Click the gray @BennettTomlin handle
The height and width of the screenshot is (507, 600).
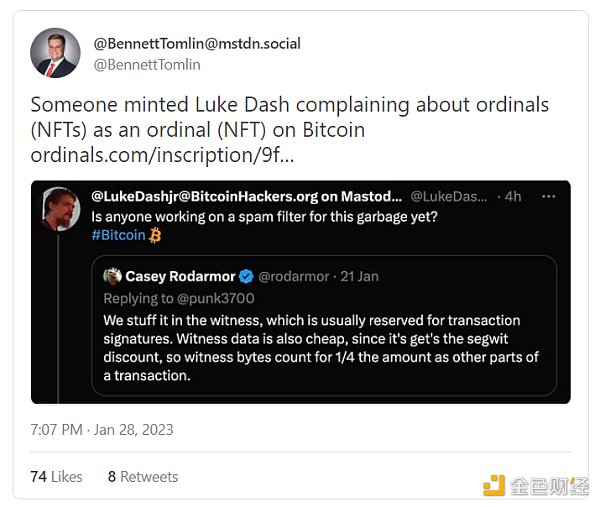click(x=146, y=65)
